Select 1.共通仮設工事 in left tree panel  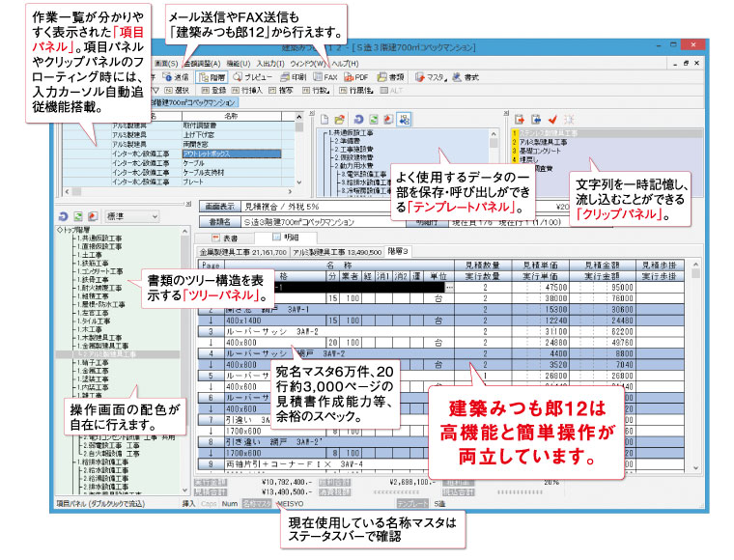[x=99, y=238]
